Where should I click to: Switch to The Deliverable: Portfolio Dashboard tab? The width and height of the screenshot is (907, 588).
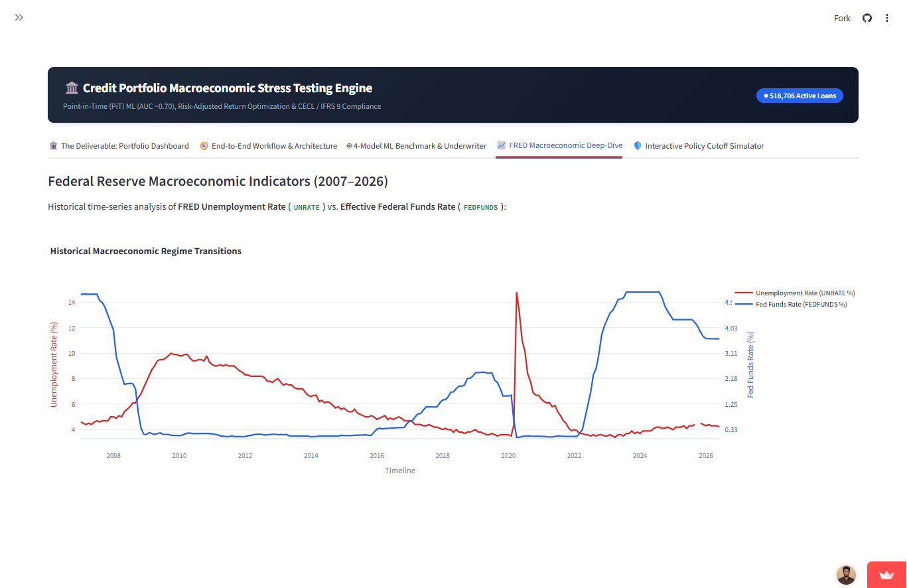(119, 146)
